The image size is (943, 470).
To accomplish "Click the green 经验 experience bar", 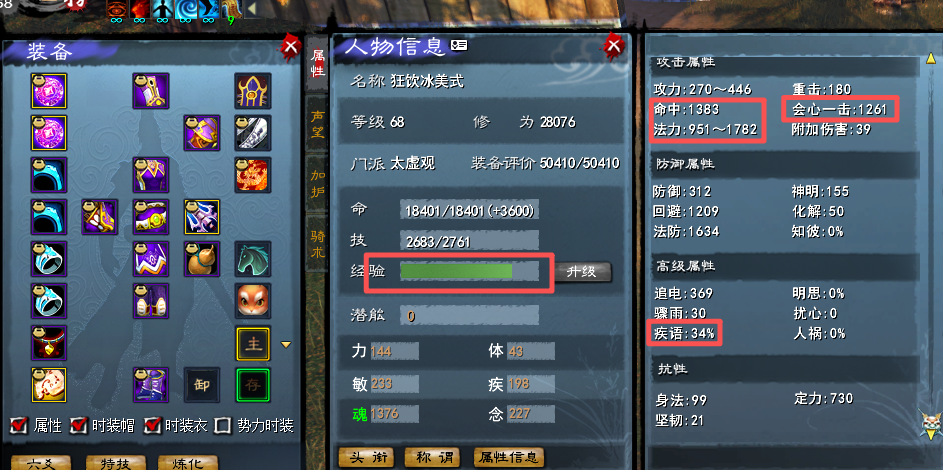I will coord(469,272).
